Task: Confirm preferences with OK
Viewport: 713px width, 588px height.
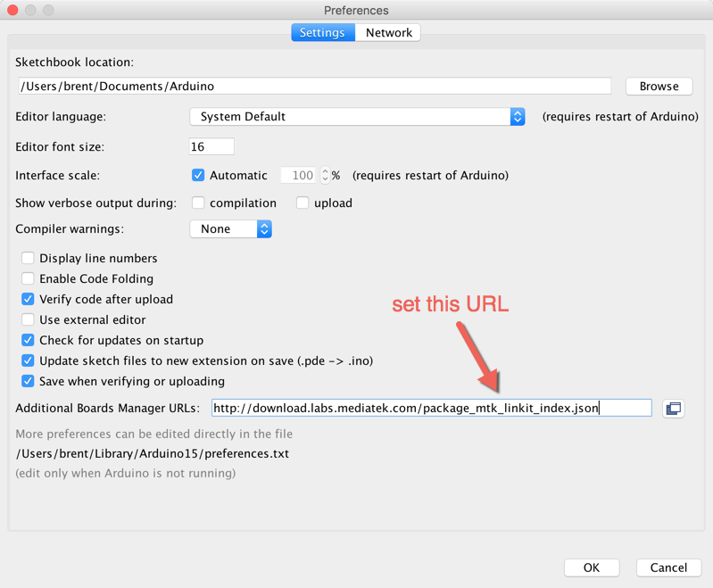Action: pyautogui.click(x=592, y=567)
